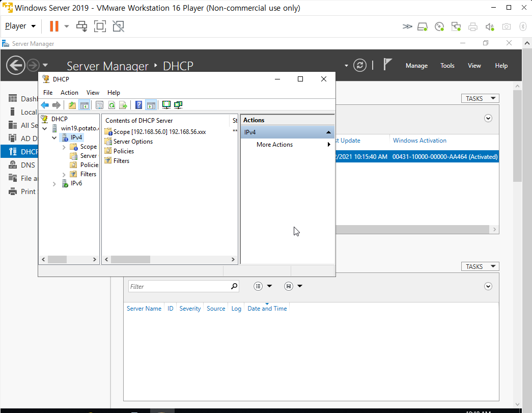Select the Policies node in tree pane
This screenshot has width=532, height=413.
(x=89, y=165)
